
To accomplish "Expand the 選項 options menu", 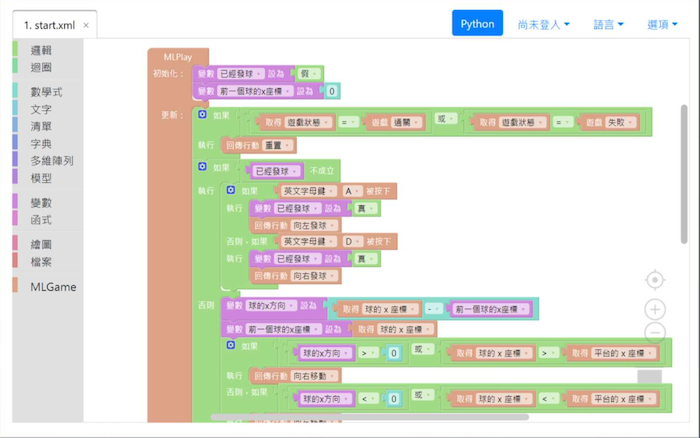I will [x=663, y=24].
